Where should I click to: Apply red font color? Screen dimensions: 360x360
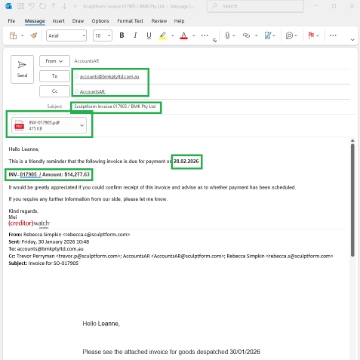click(184, 36)
